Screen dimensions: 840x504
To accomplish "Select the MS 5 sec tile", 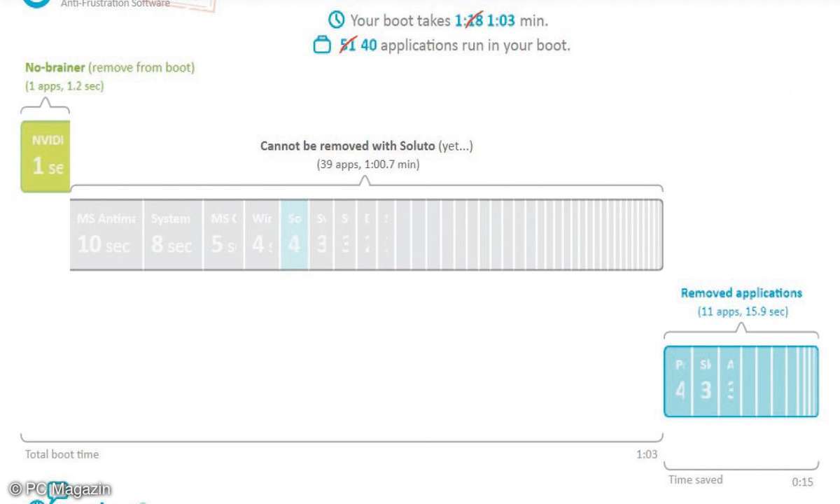I will [x=224, y=234].
